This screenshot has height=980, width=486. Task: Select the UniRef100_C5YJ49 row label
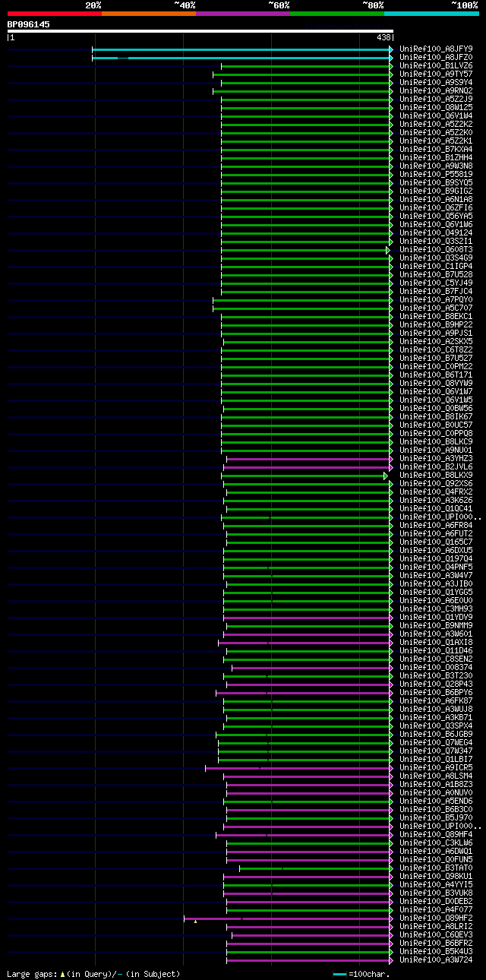(x=436, y=283)
